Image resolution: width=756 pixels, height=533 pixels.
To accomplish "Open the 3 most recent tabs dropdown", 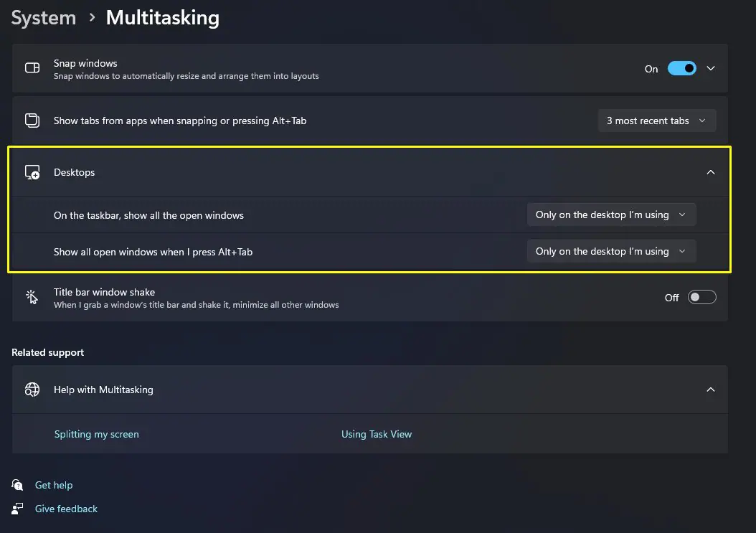I will click(x=657, y=121).
